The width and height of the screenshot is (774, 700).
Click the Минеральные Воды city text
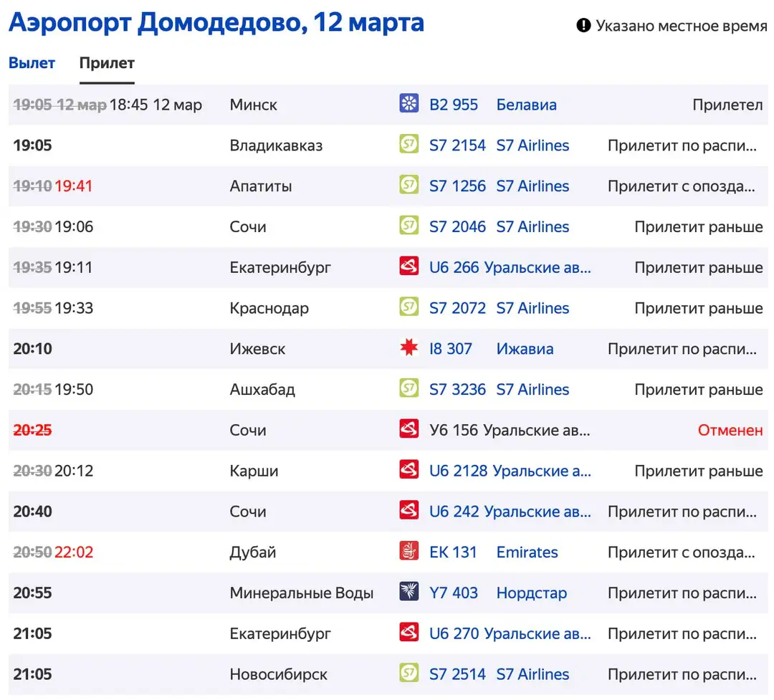(x=301, y=593)
